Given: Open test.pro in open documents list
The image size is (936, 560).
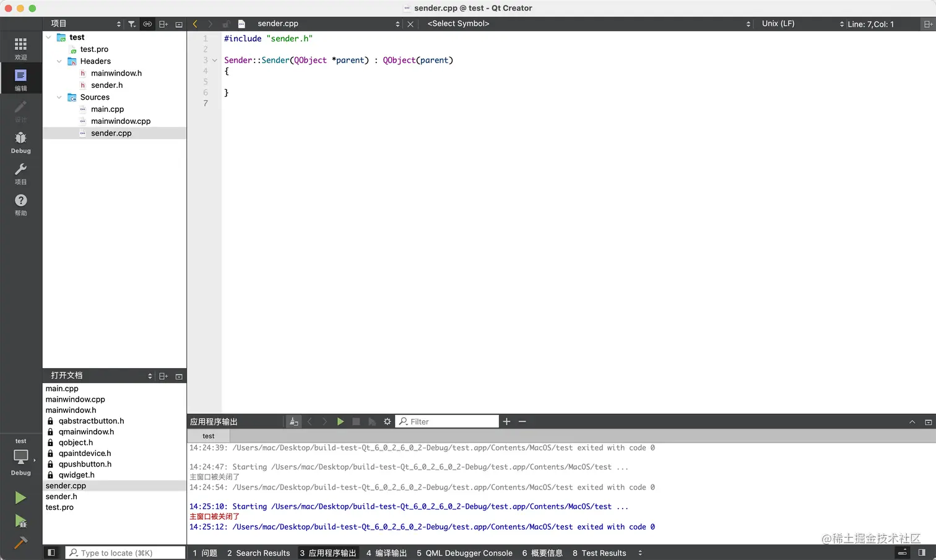Looking at the screenshot, I should point(59,507).
